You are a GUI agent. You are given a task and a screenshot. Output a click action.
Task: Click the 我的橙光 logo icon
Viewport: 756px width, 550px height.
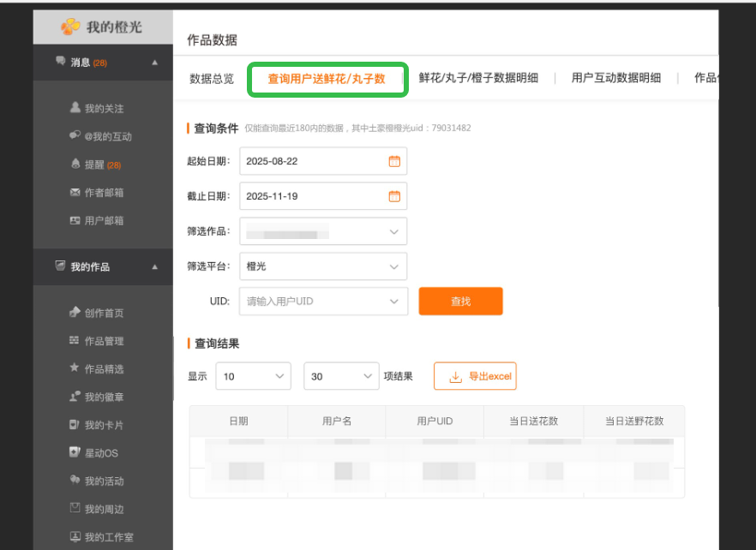[70, 27]
